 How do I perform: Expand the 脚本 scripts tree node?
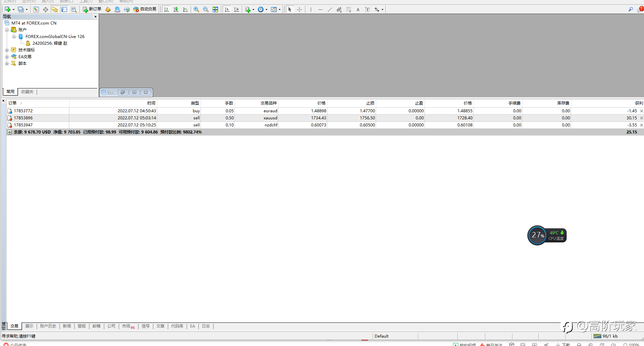[x=7, y=64]
